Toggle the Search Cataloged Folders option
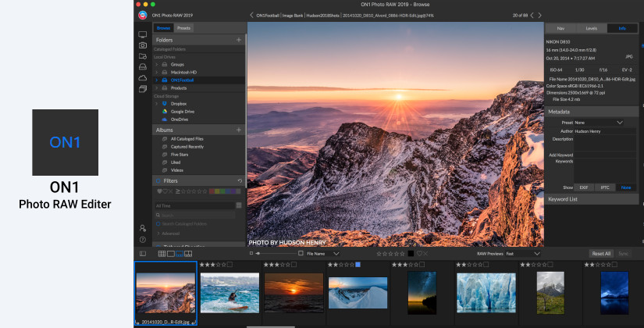The image size is (644, 328). [158, 225]
